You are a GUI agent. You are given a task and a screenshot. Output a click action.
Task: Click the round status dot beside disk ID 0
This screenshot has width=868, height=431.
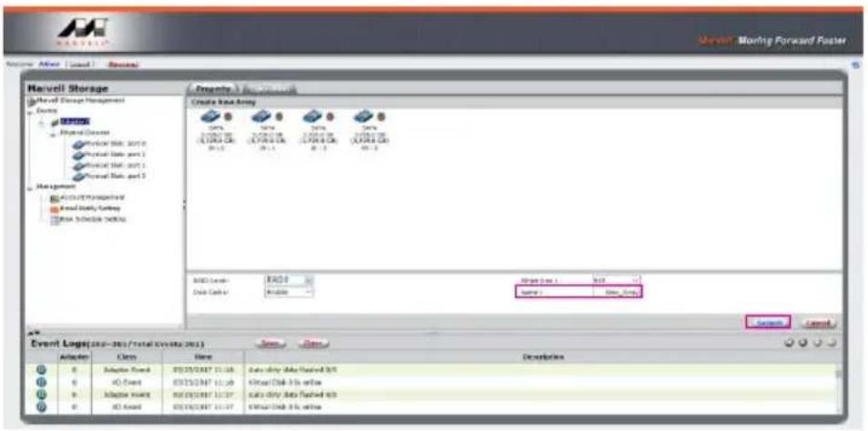pos(228,118)
